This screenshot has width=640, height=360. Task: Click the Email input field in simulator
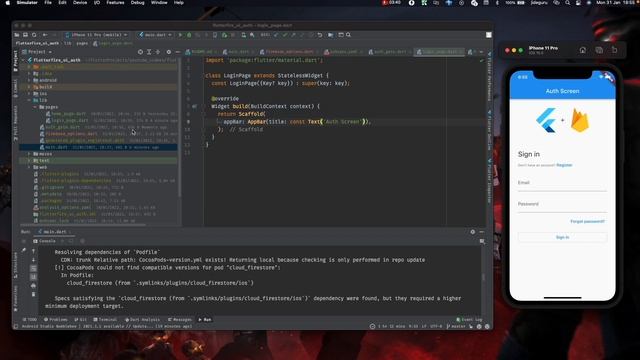562,184
